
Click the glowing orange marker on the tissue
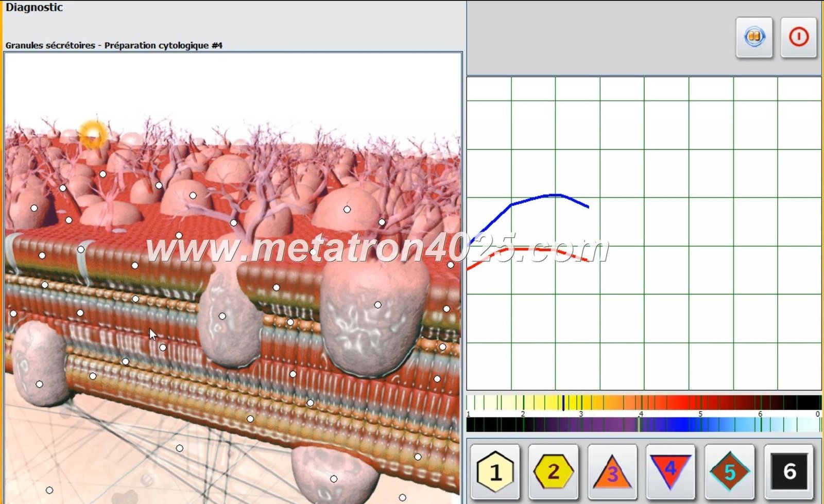click(93, 134)
